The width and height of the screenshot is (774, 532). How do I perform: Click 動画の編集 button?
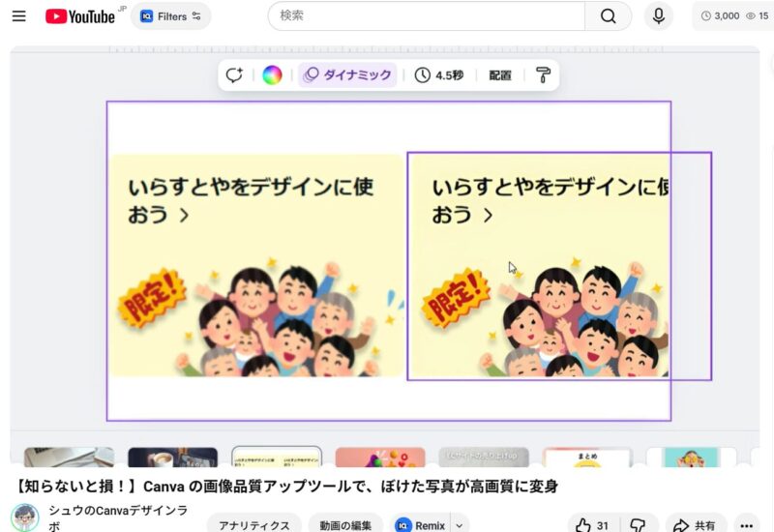click(x=345, y=525)
